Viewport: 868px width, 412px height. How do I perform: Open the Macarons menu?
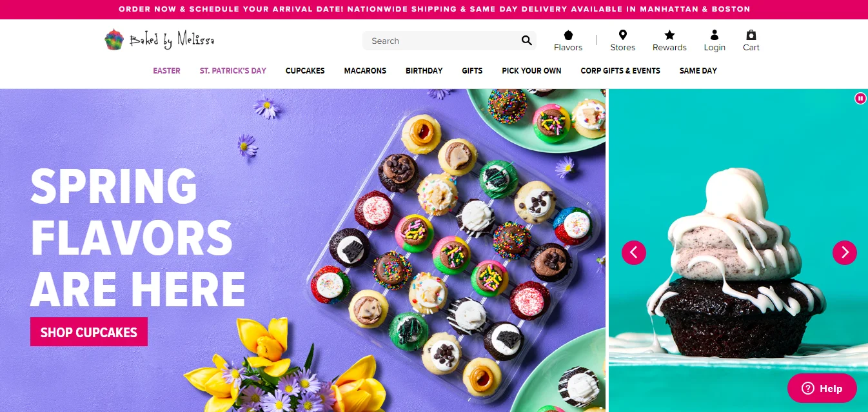click(x=365, y=71)
